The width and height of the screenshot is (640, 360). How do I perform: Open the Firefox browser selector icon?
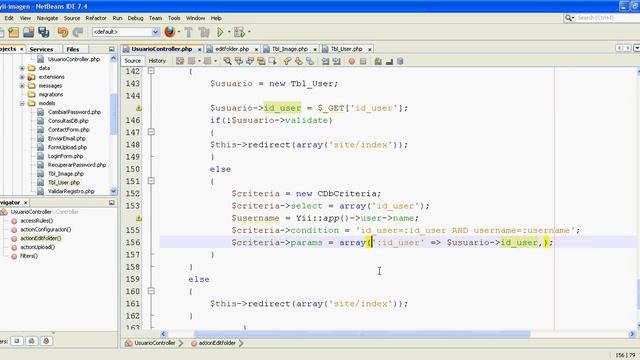tap(170, 32)
